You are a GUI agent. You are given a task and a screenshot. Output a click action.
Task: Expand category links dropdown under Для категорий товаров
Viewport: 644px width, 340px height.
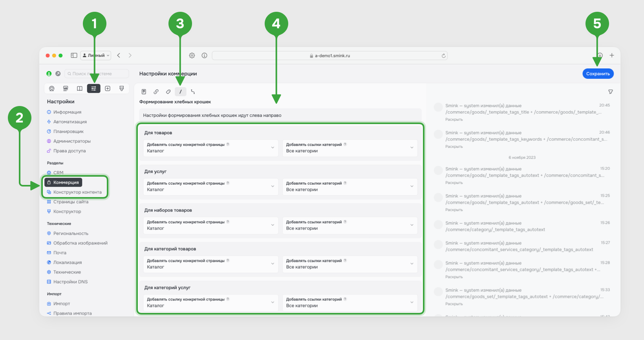click(x=350, y=264)
